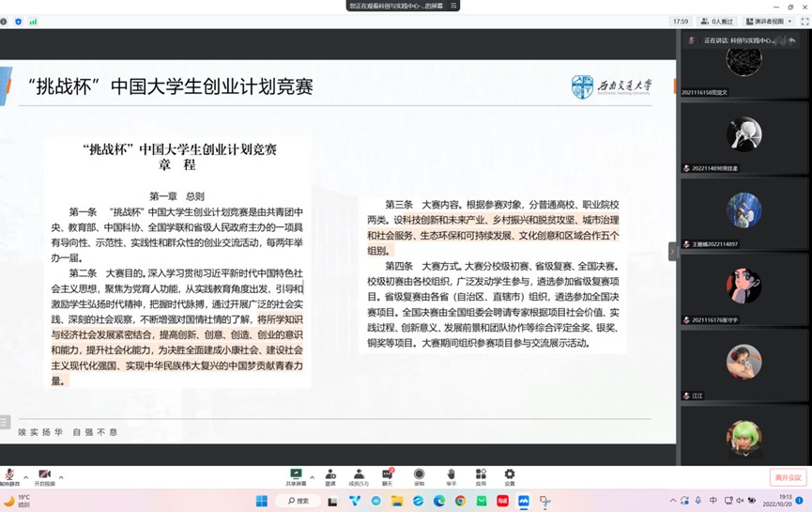This screenshot has width=812, height=512.
Task: Click the red Leave Meeting button
Action: (x=788, y=478)
